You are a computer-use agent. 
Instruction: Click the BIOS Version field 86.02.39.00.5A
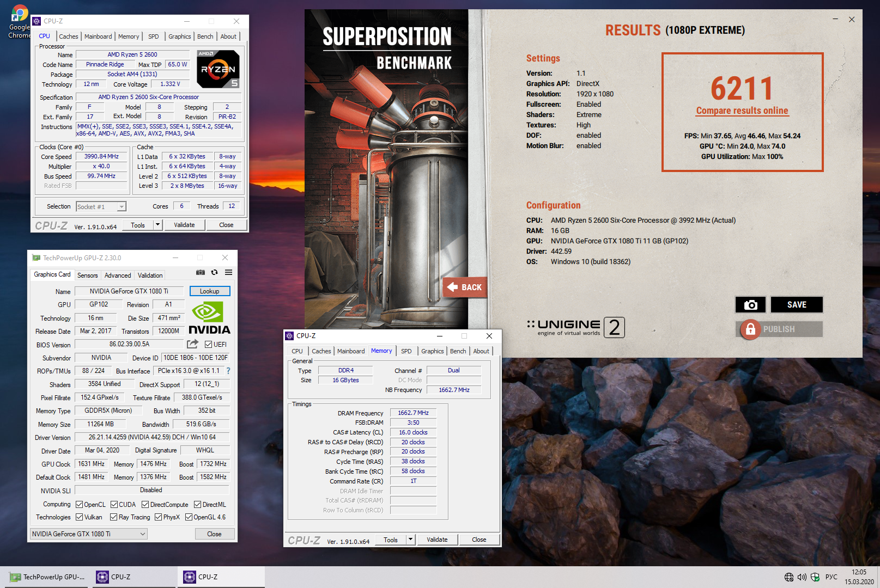pos(129,344)
